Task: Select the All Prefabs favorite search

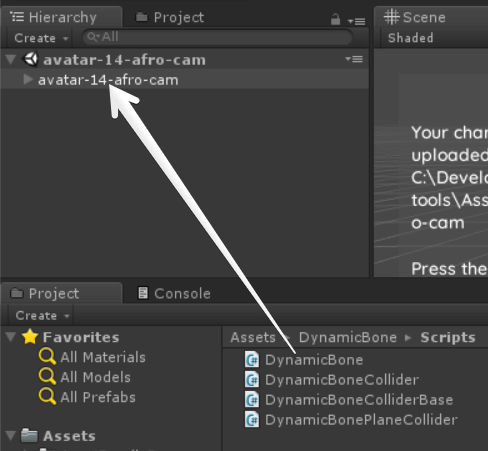Action: (87, 397)
